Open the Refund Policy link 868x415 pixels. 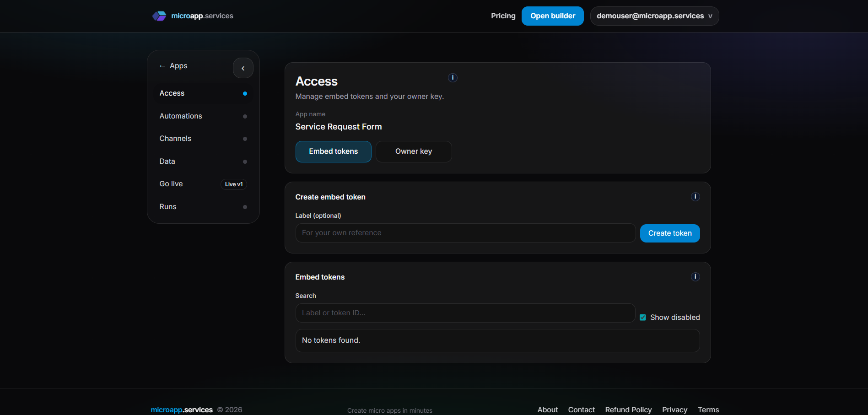click(628, 410)
